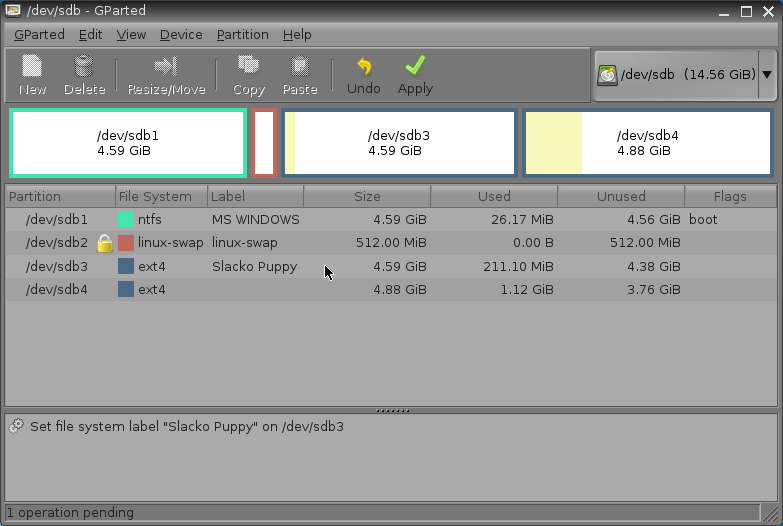The width and height of the screenshot is (783, 526).
Task: Click the ntfs file system cell
Action: 150,220
